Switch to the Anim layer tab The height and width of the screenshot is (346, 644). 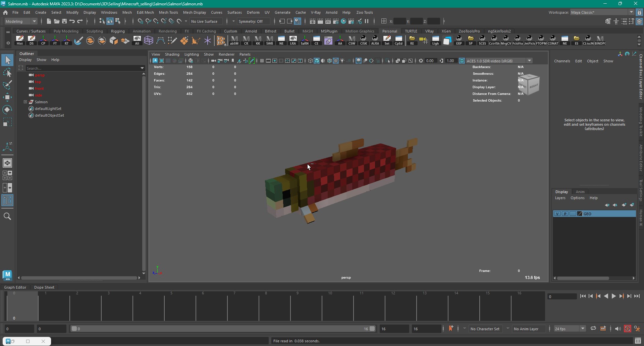[x=580, y=192]
